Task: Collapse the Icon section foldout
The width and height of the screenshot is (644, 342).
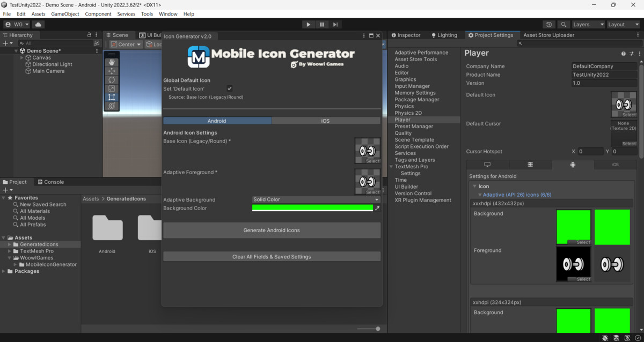Action: [474, 187]
